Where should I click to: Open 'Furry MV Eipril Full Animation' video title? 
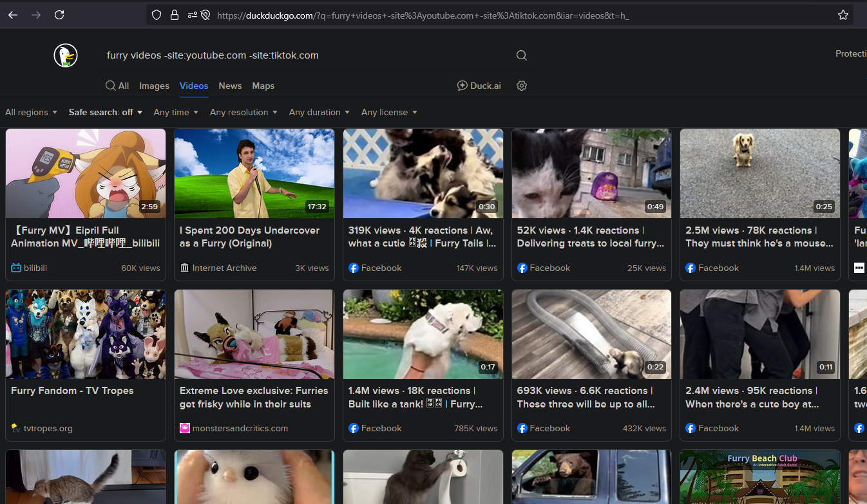(85, 237)
